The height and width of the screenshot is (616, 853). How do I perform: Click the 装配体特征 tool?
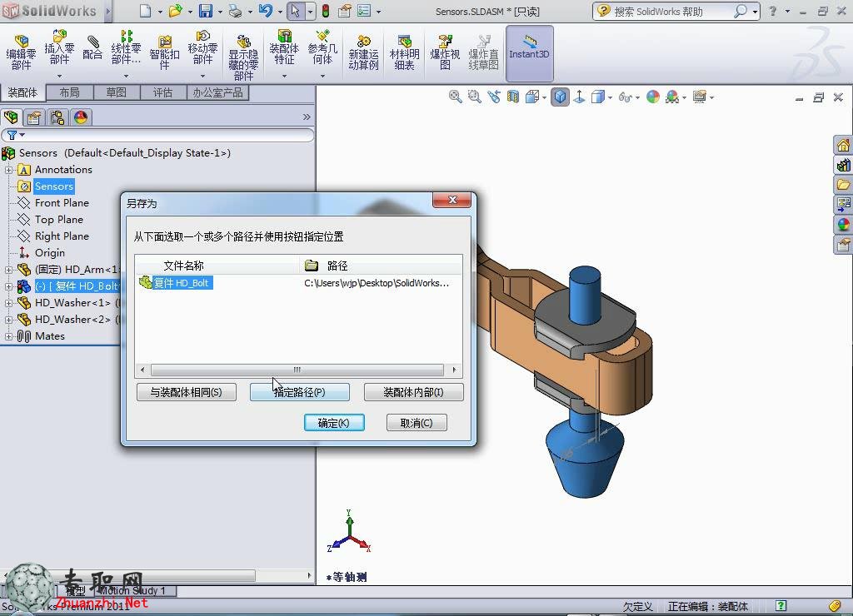tap(284, 47)
